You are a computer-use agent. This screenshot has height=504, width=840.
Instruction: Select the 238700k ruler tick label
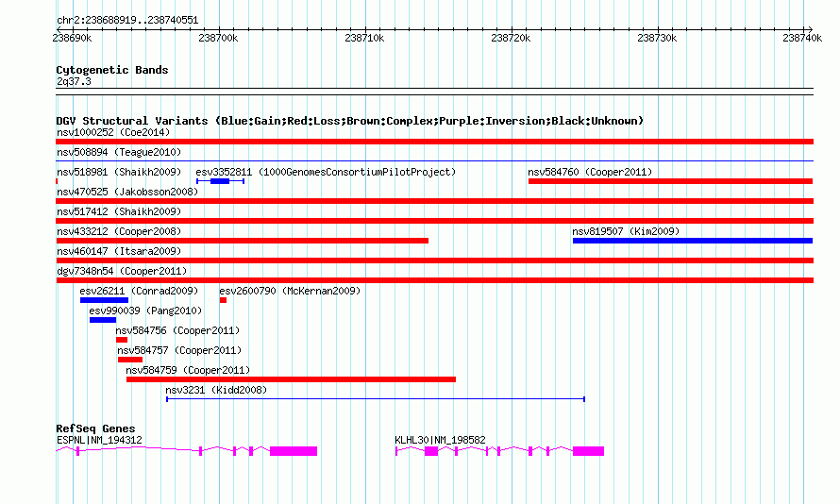click(218, 38)
